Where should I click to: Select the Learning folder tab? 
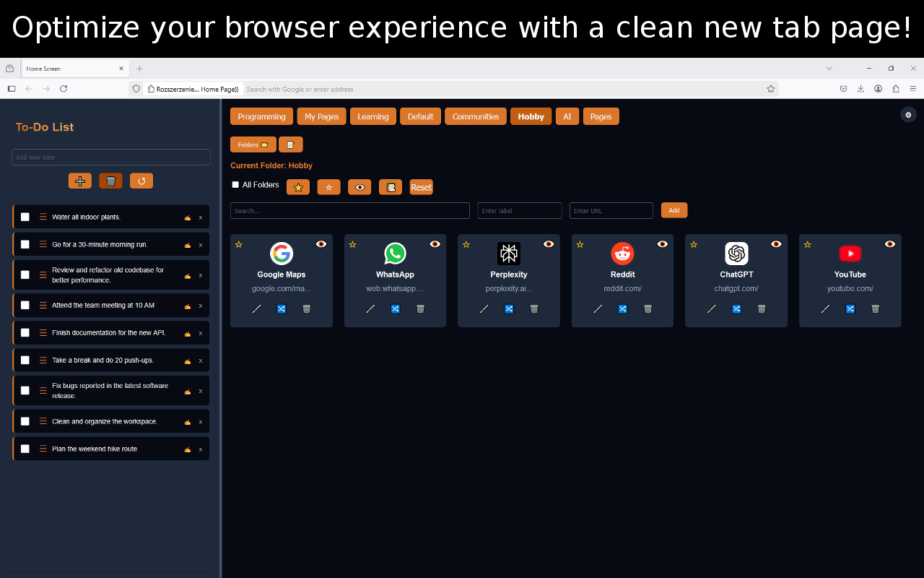[373, 116]
